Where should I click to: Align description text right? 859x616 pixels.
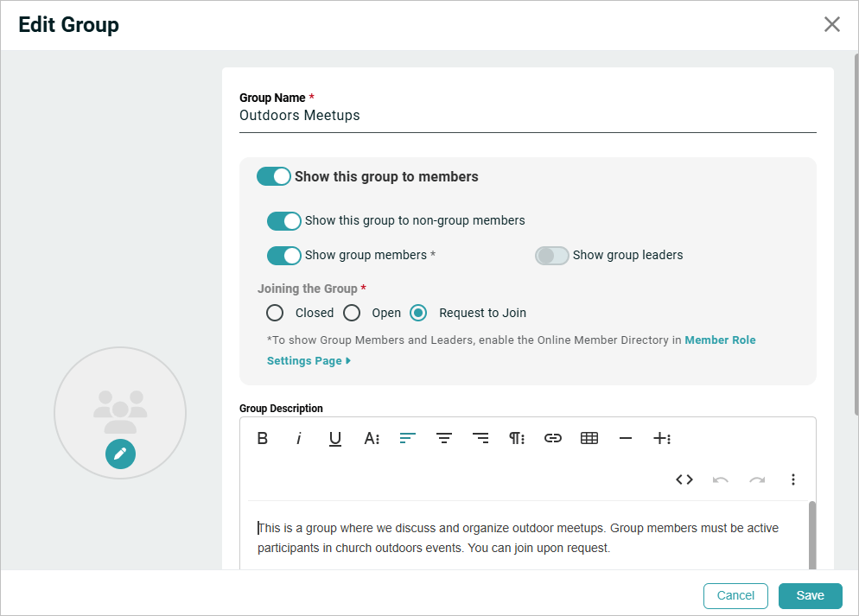pos(480,438)
